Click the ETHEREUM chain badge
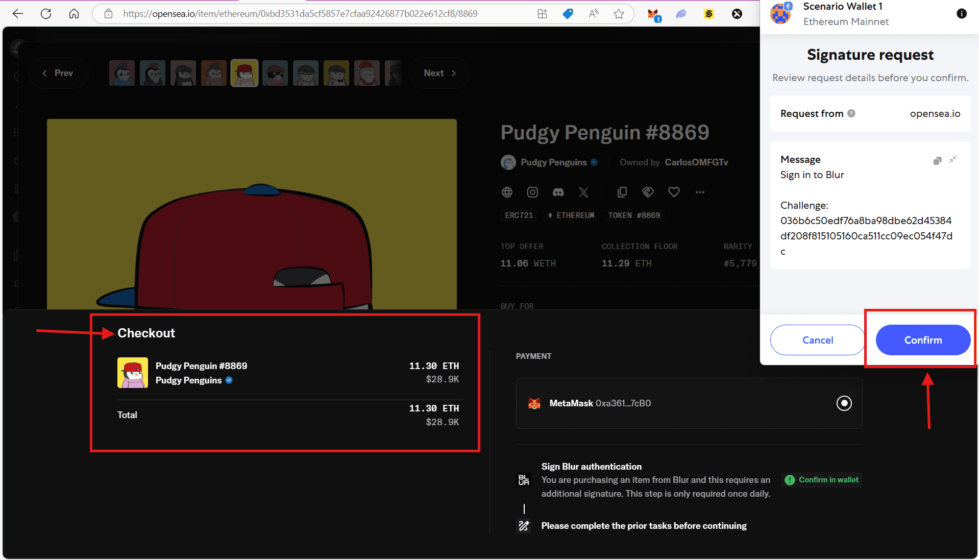The width and height of the screenshot is (979, 560). [x=571, y=215]
